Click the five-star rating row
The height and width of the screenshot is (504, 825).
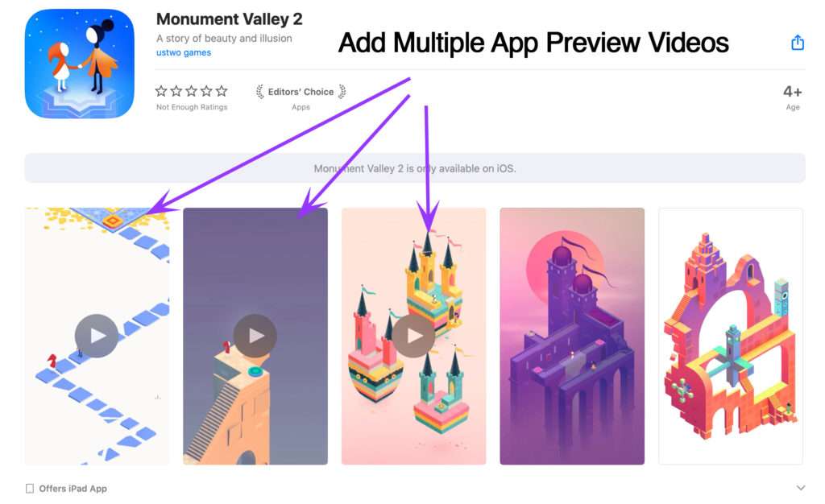pyautogui.click(x=192, y=91)
